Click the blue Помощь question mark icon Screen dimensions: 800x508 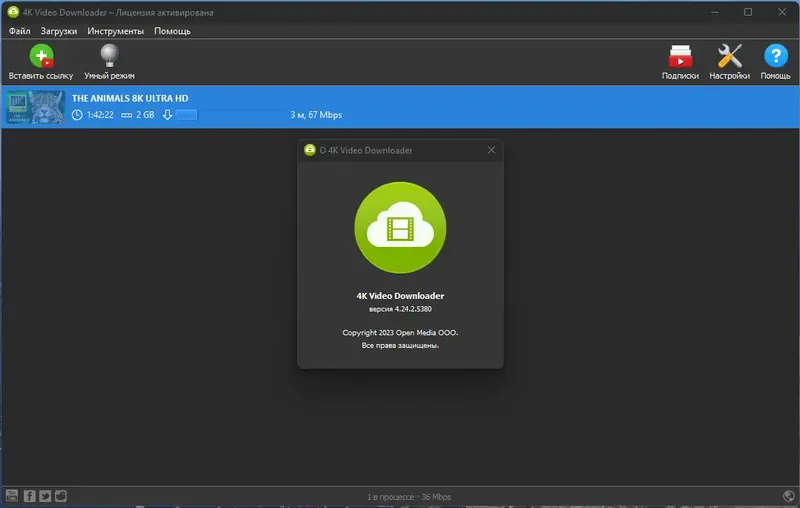[x=776, y=56]
